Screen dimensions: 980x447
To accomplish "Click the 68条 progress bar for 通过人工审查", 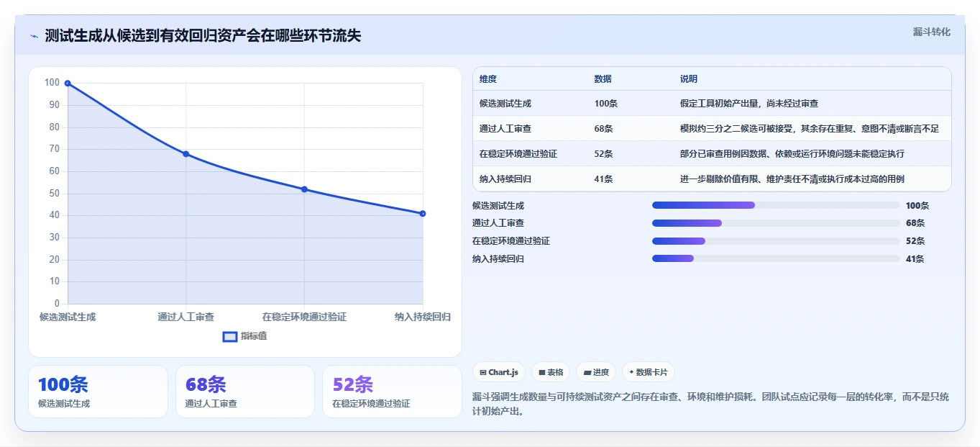I will (776, 223).
